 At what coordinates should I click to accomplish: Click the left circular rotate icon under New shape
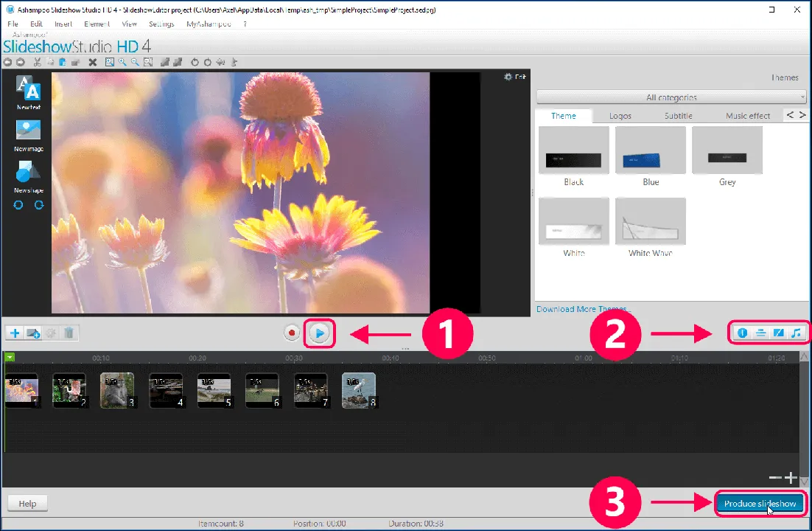[18, 205]
